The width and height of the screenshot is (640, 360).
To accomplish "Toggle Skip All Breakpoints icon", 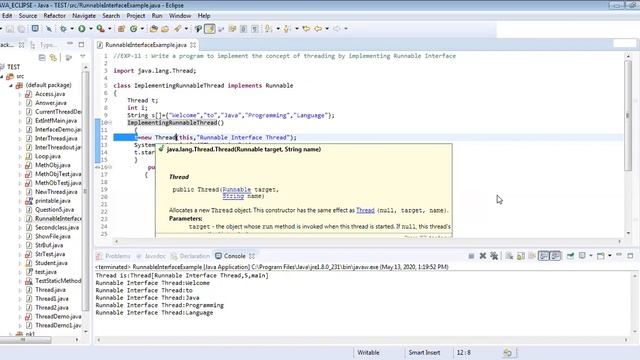I will coord(49,29).
